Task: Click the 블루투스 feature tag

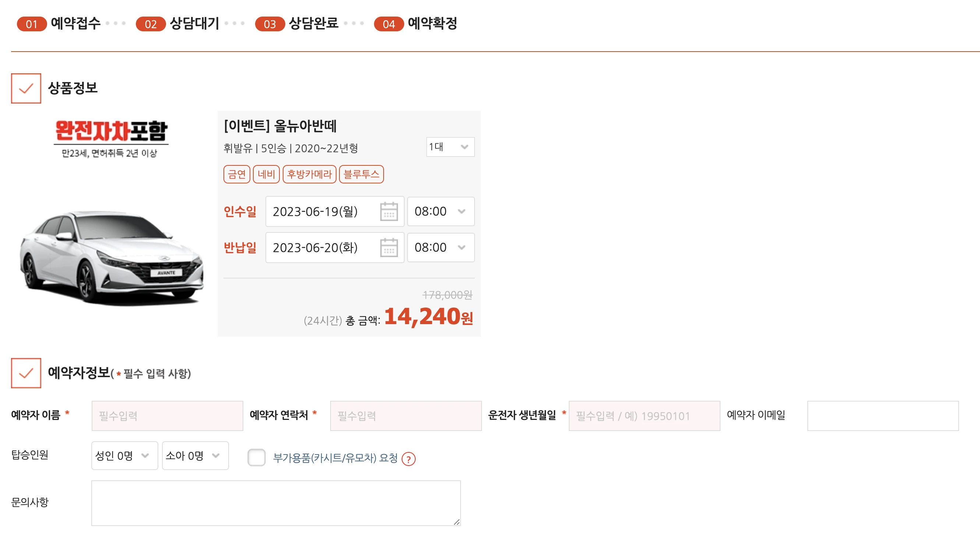Action: coord(361,174)
